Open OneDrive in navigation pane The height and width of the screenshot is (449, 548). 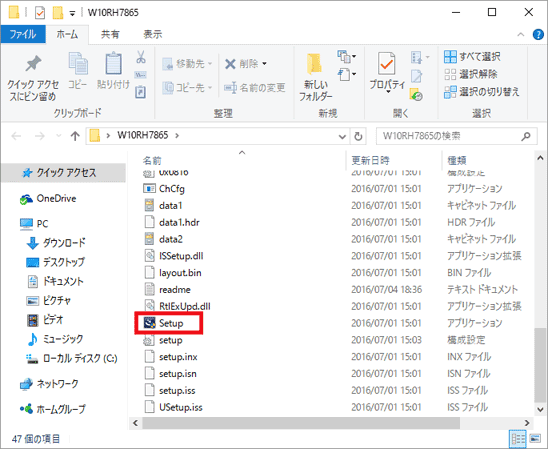tap(48, 199)
